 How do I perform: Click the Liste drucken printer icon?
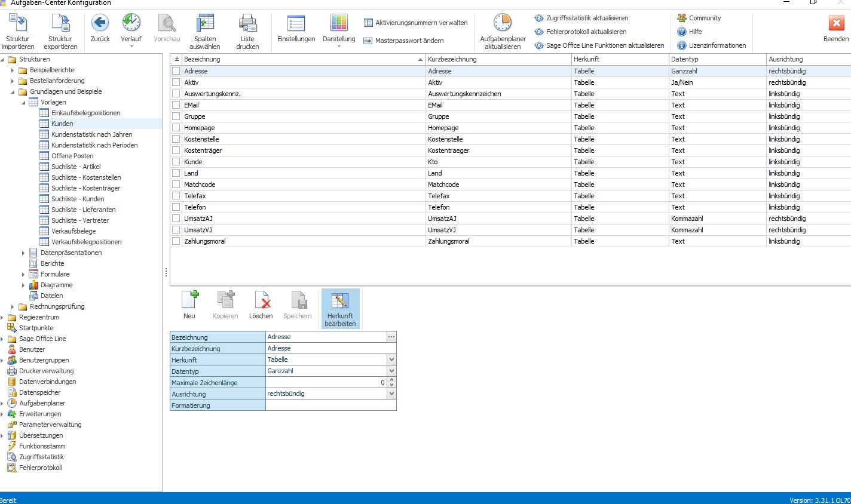pyautogui.click(x=247, y=24)
